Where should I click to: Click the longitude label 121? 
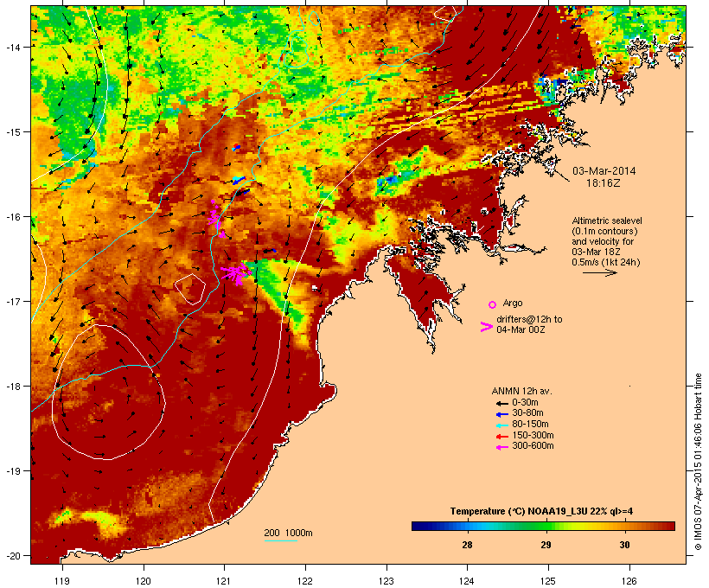(224, 581)
